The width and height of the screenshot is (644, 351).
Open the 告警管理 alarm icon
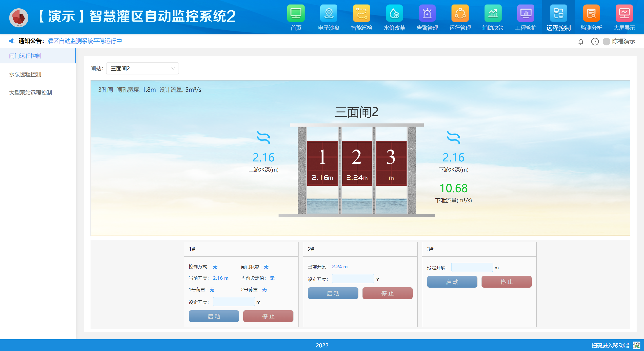[427, 13]
